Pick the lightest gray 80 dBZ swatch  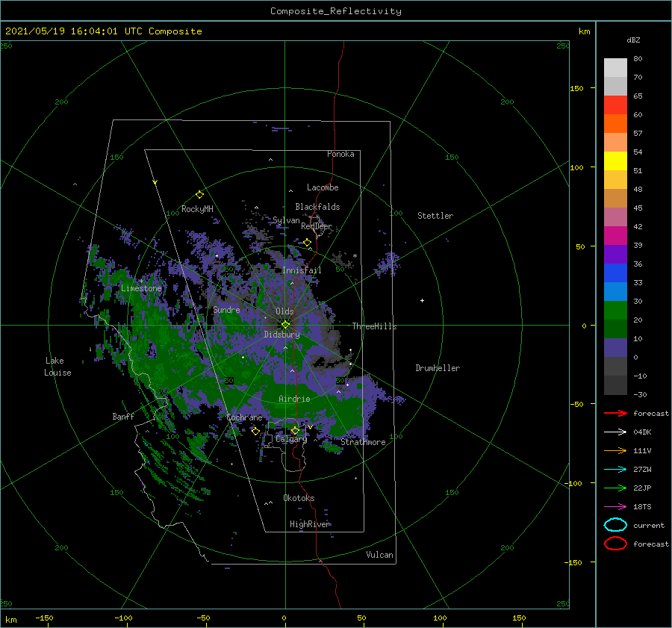click(615, 68)
